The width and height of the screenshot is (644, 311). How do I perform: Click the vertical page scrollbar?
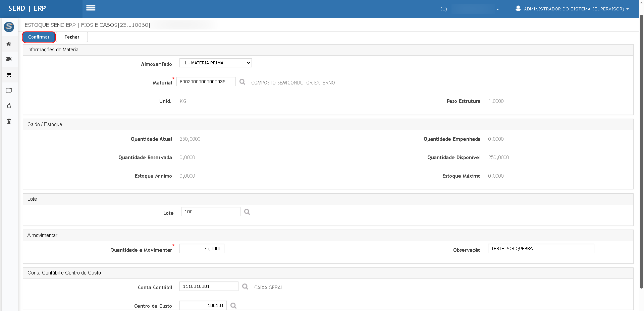coord(641,151)
